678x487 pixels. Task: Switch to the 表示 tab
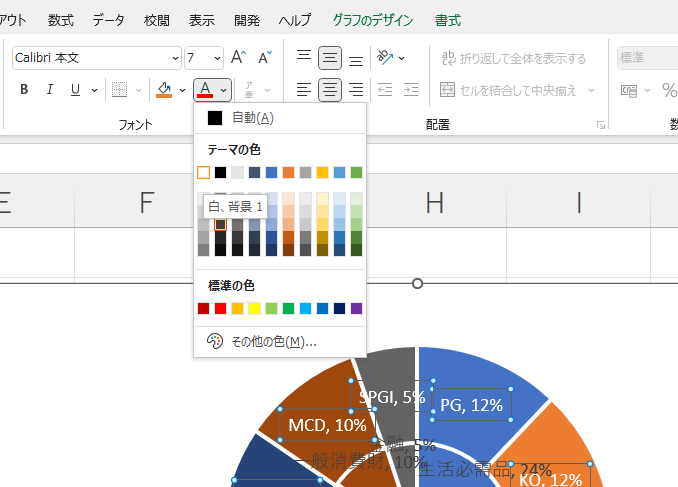tap(201, 20)
